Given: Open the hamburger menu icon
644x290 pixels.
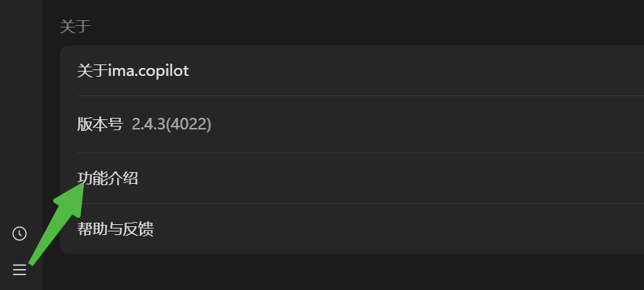Looking at the screenshot, I should 20,270.
